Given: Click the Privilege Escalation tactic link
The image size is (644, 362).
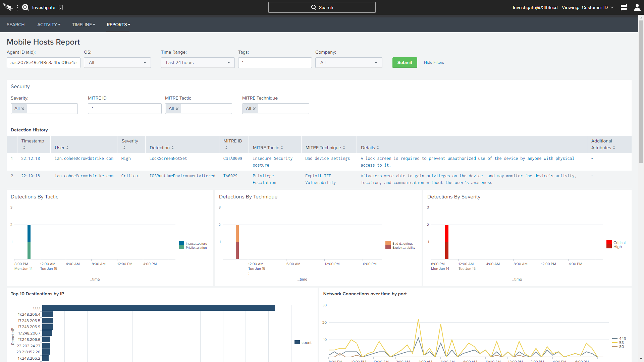Looking at the screenshot, I should (x=265, y=179).
